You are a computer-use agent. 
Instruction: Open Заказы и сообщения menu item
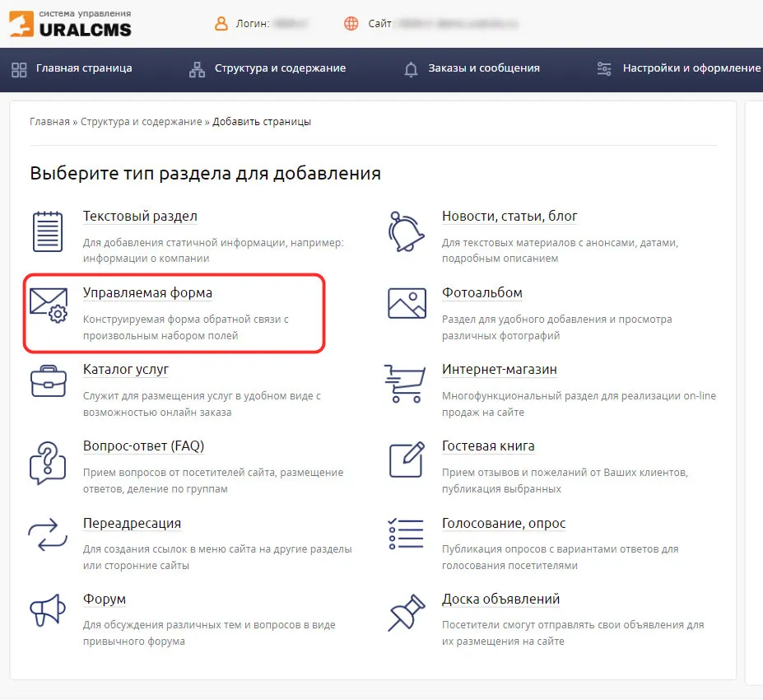[472, 69]
